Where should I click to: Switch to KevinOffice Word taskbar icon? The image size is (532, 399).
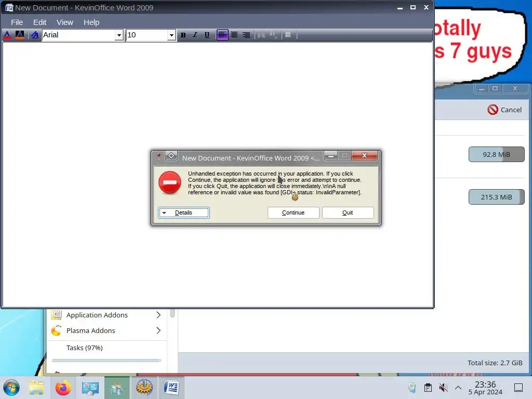click(171, 388)
